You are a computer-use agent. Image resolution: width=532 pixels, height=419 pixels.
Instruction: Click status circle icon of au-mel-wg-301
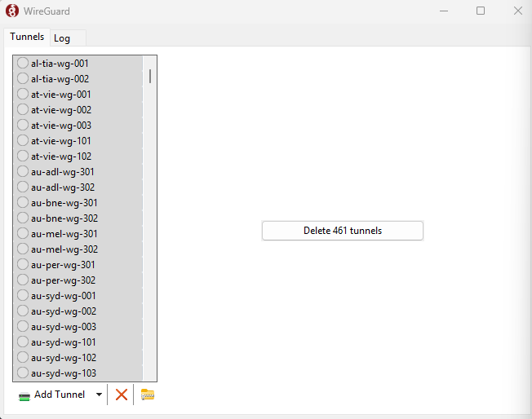tap(23, 234)
